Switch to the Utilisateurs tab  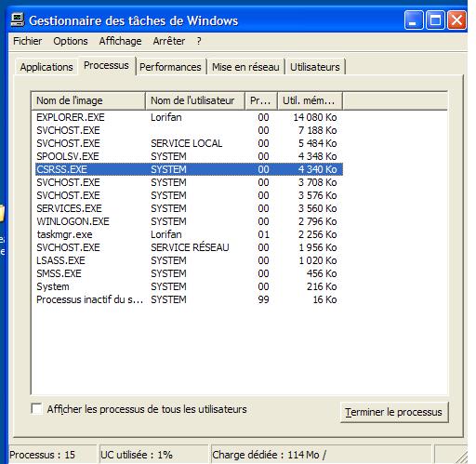tap(315, 67)
